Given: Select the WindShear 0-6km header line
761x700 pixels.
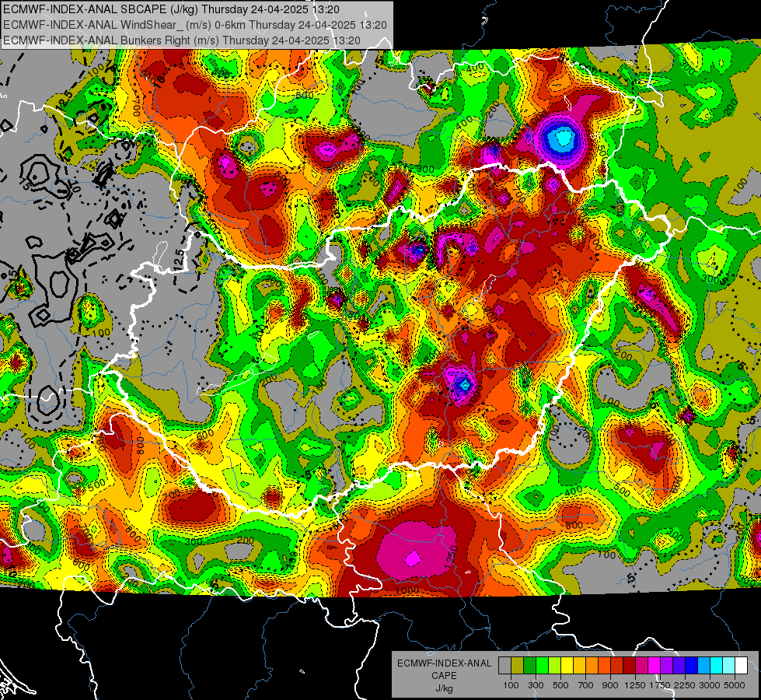Looking at the screenshot, I should 194,25.
